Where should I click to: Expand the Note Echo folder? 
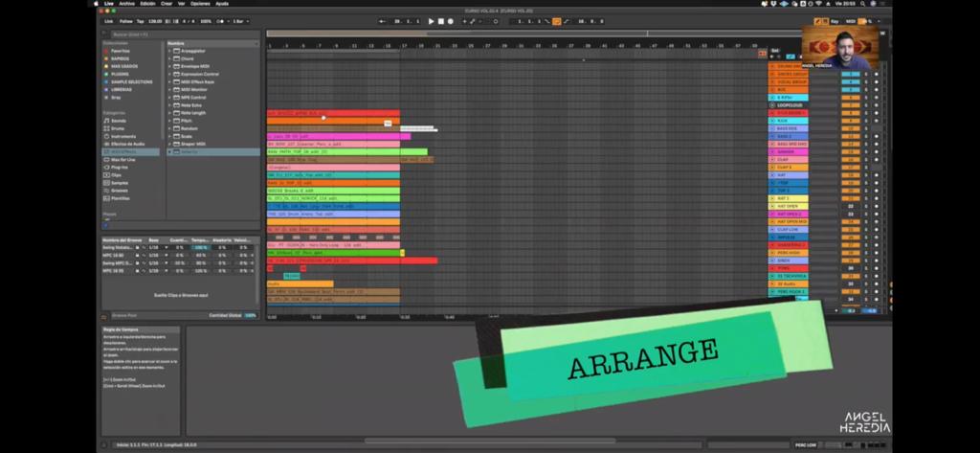192,104
